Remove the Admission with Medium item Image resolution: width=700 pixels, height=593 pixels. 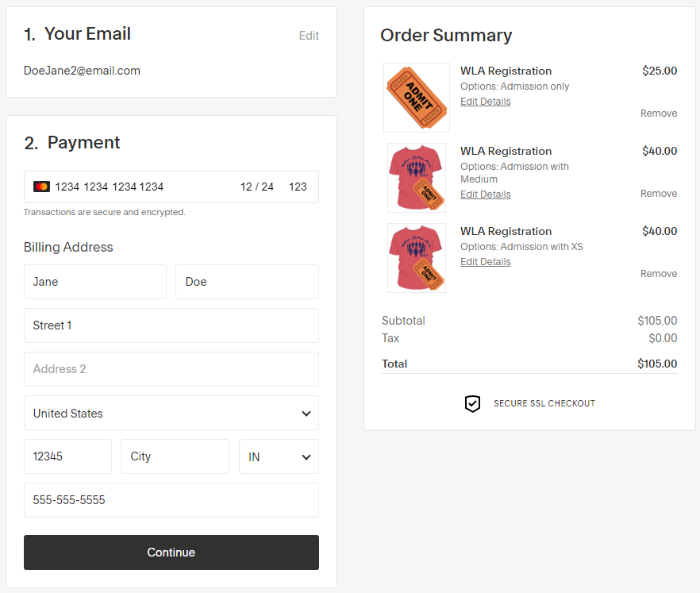(x=659, y=194)
